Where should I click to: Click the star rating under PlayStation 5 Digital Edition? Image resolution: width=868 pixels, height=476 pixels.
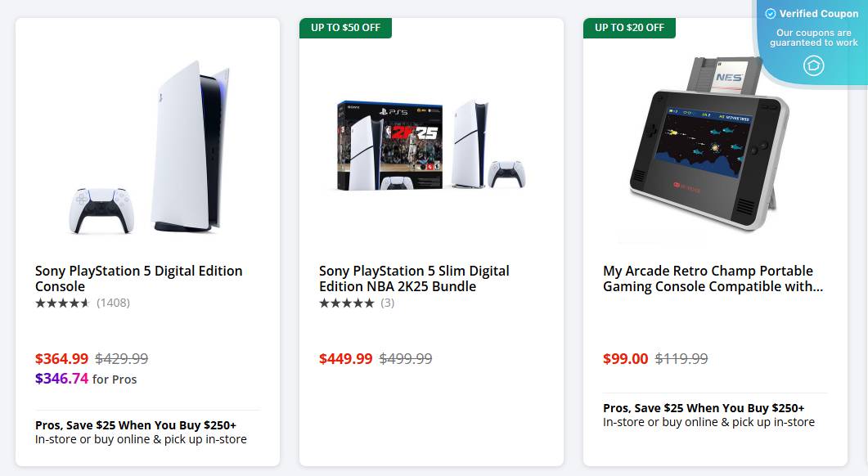pyautogui.click(x=61, y=302)
